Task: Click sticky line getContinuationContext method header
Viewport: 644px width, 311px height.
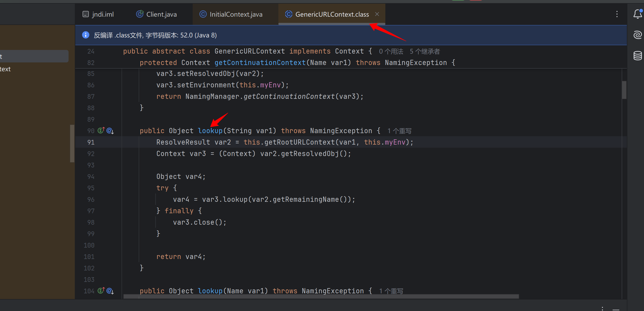Action: [x=260, y=63]
